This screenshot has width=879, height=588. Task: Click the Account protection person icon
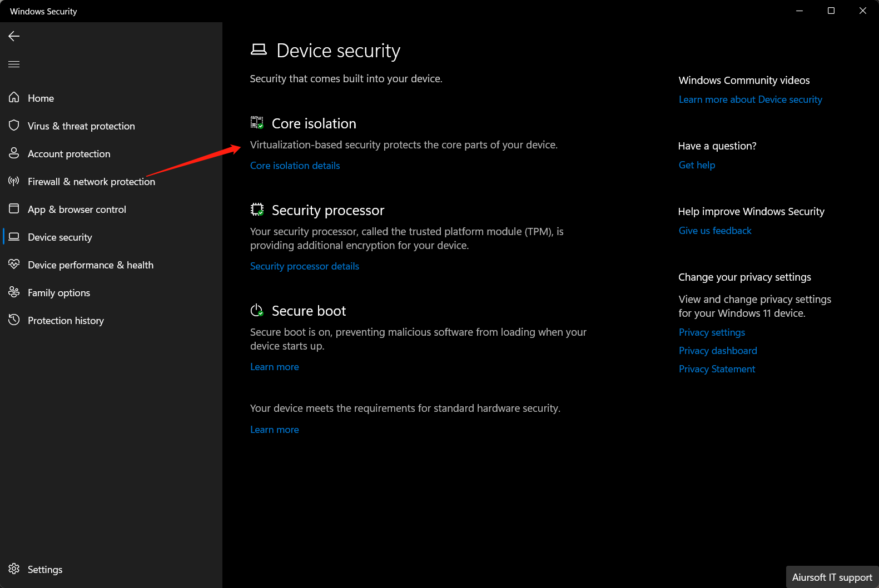[14, 153]
